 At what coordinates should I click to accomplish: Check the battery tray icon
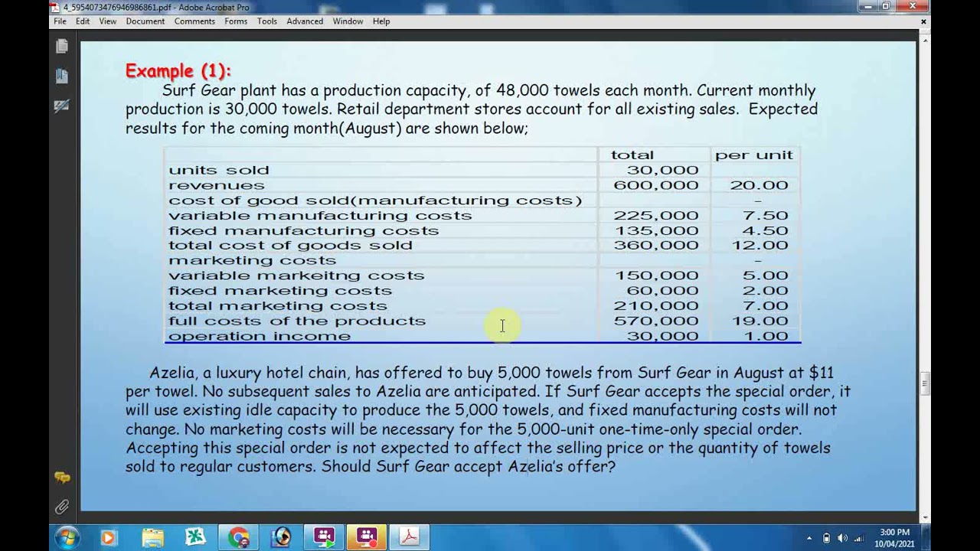[827, 538]
